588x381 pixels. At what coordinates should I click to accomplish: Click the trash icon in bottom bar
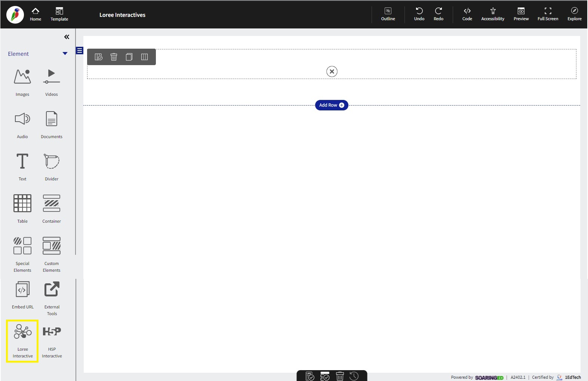point(340,376)
